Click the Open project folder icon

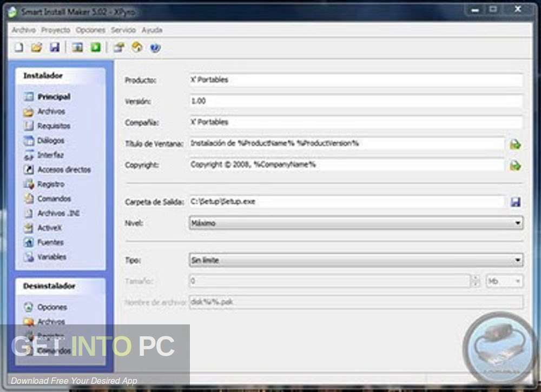click(x=37, y=47)
